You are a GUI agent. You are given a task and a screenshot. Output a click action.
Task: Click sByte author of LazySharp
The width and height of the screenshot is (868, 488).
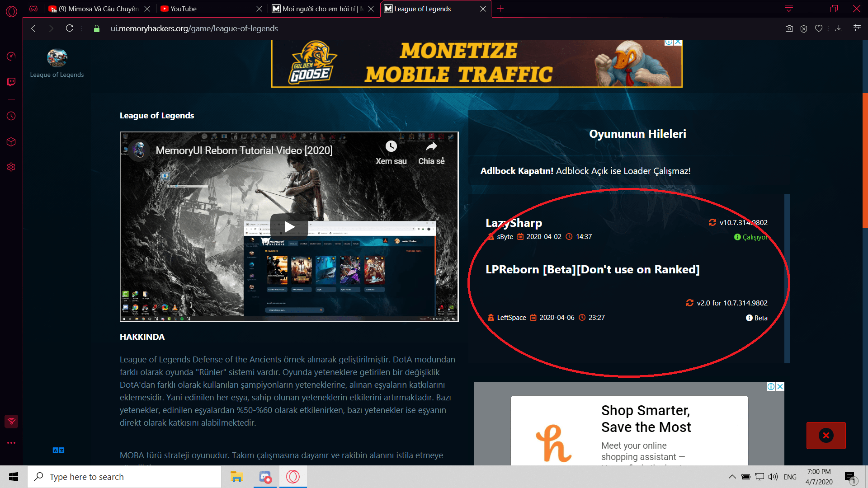[x=505, y=237]
